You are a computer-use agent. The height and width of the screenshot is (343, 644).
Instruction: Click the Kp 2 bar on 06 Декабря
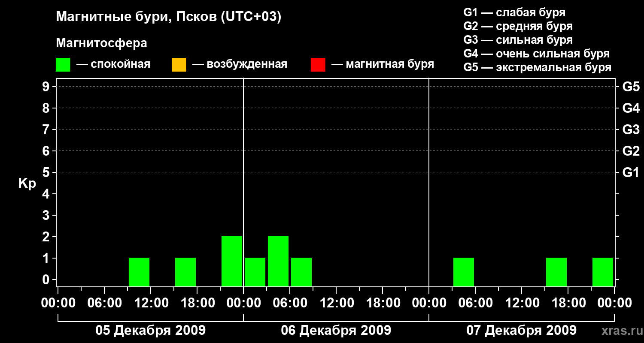(x=278, y=261)
